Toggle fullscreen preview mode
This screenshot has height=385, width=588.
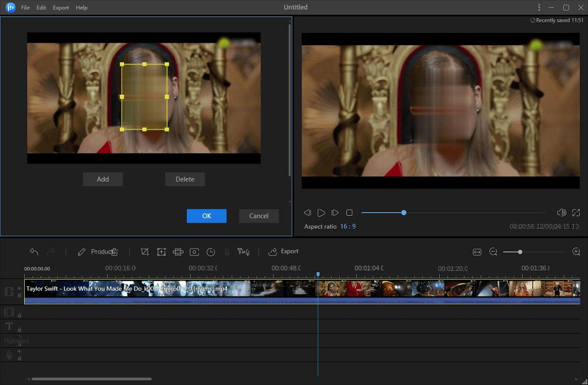click(x=576, y=212)
